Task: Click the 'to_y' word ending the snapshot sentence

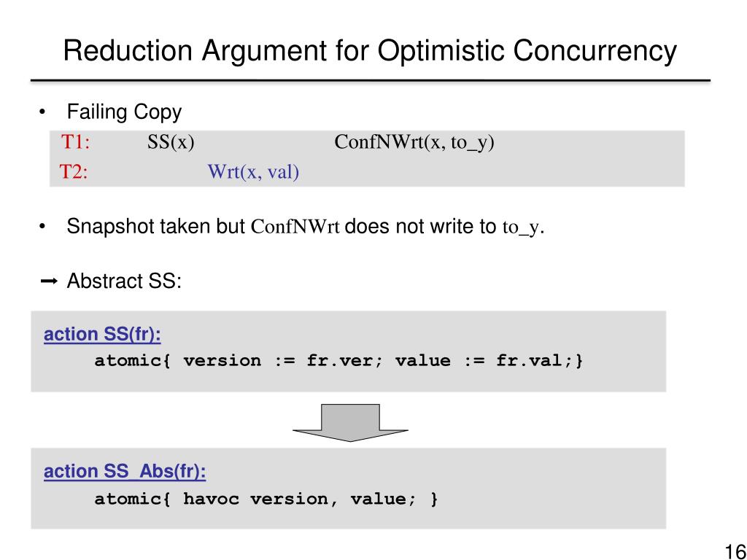Action: 521,227
